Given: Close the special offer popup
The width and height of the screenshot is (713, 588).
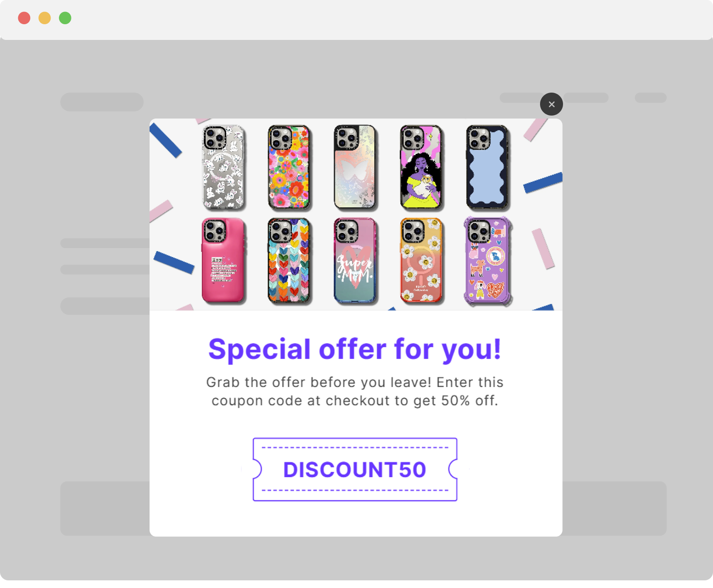Looking at the screenshot, I should click(551, 104).
